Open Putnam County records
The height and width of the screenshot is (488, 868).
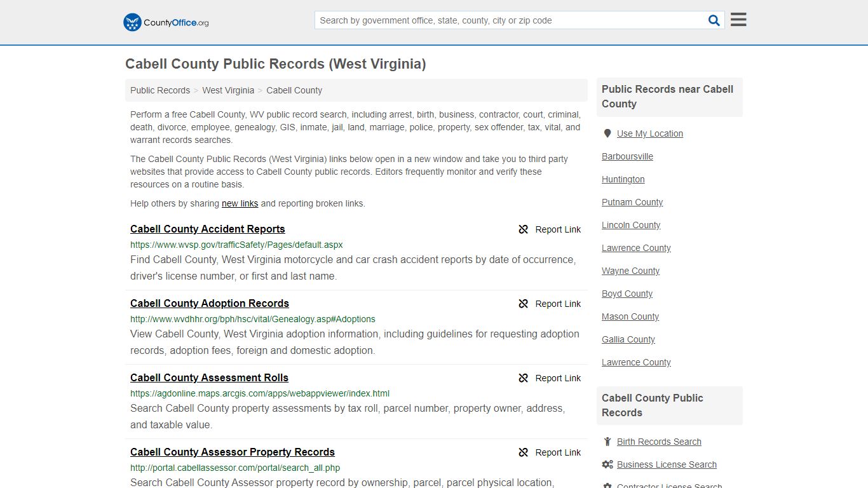click(x=632, y=202)
